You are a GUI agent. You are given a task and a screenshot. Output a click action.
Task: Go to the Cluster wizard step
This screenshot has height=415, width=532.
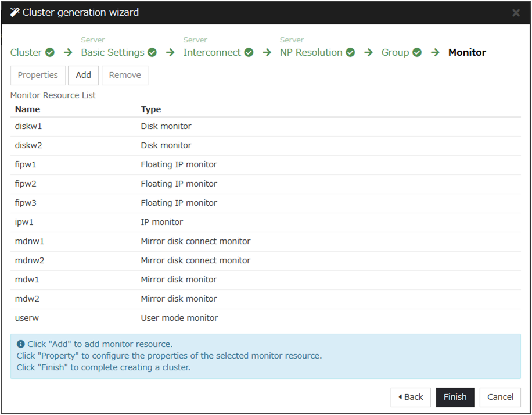pyautogui.click(x=26, y=52)
